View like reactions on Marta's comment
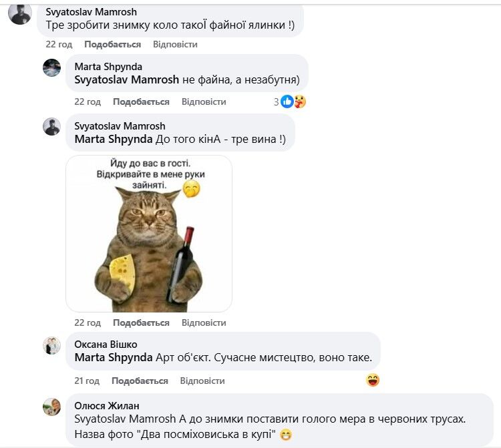Viewport: 501px width, 448px height. pyautogui.click(x=287, y=101)
